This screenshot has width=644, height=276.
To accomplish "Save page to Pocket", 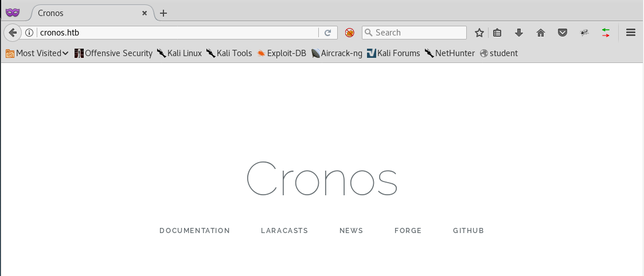I will coord(563,33).
